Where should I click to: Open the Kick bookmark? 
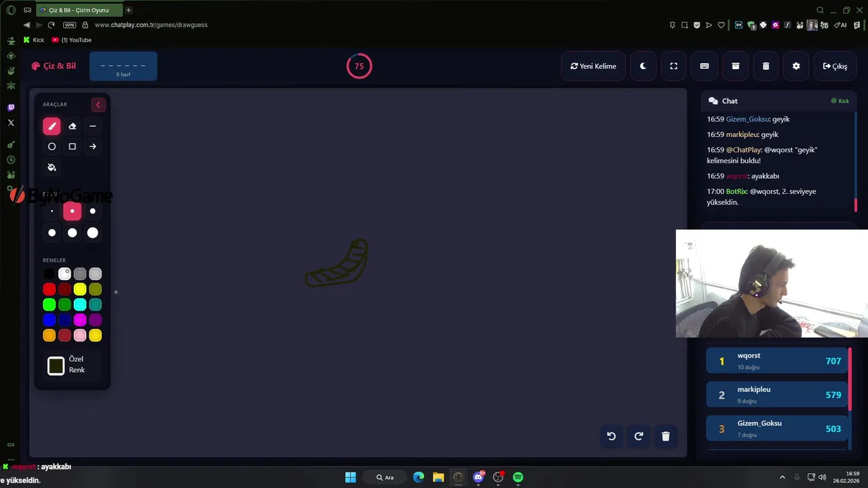tap(34, 40)
